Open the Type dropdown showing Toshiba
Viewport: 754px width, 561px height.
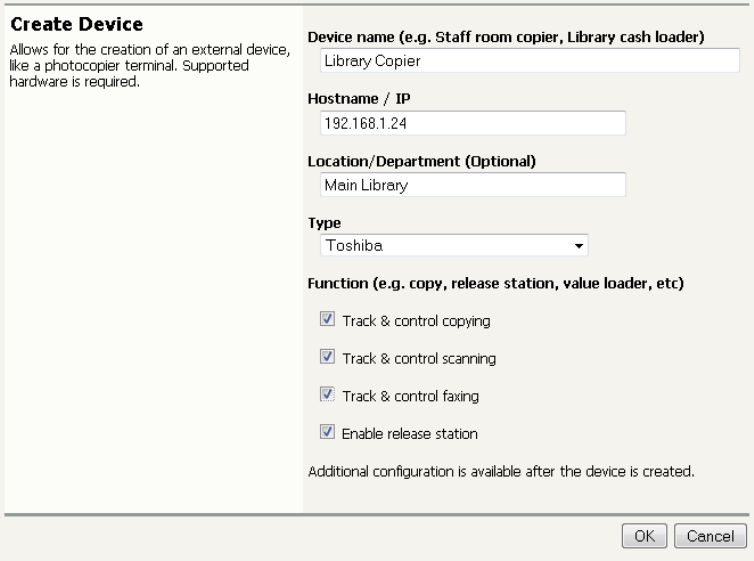pos(451,244)
